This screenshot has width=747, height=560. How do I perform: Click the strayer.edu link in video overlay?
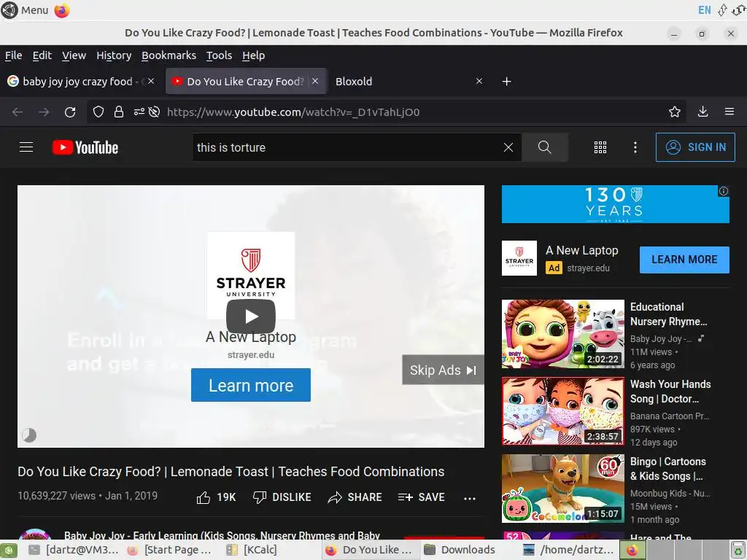(x=251, y=355)
